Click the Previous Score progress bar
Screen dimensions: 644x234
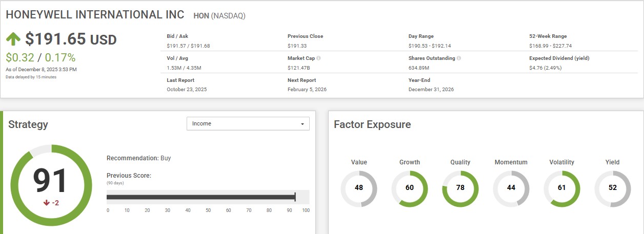(x=201, y=197)
